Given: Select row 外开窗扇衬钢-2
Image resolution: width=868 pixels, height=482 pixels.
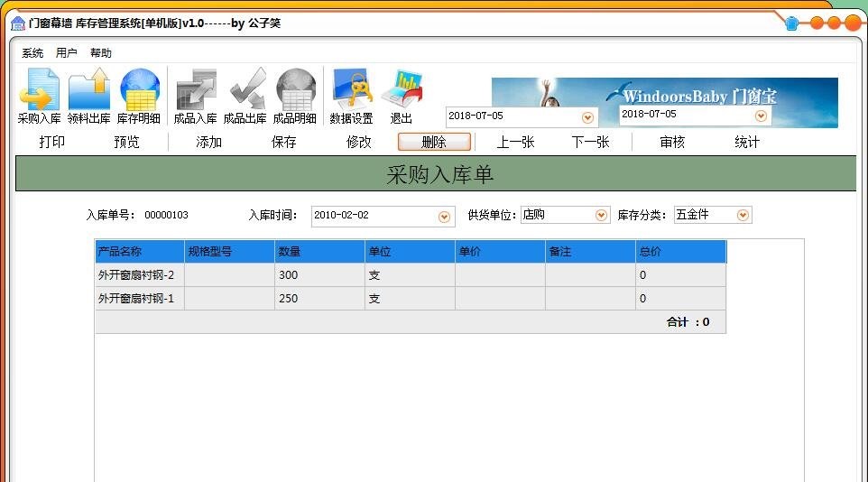Looking at the screenshot, I should click(411, 274).
